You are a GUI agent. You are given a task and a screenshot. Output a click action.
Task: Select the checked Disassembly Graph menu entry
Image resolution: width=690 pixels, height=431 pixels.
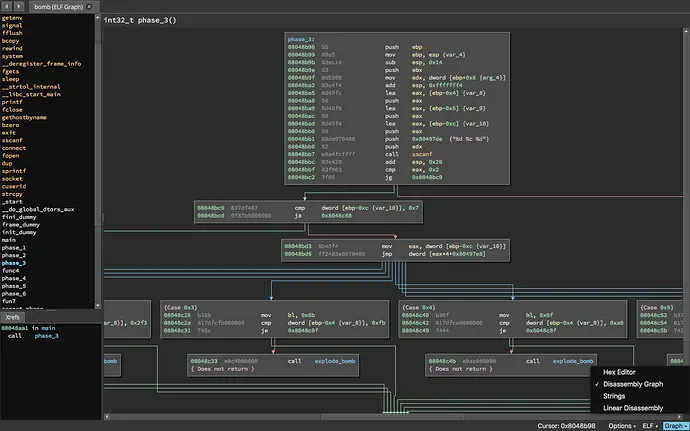[x=633, y=384]
